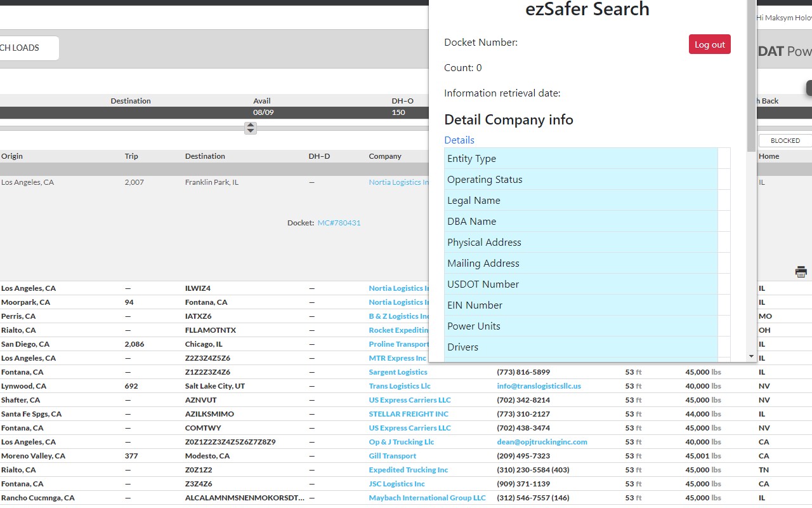Click the scrollbar down arrow on ezSafer panel

click(751, 356)
